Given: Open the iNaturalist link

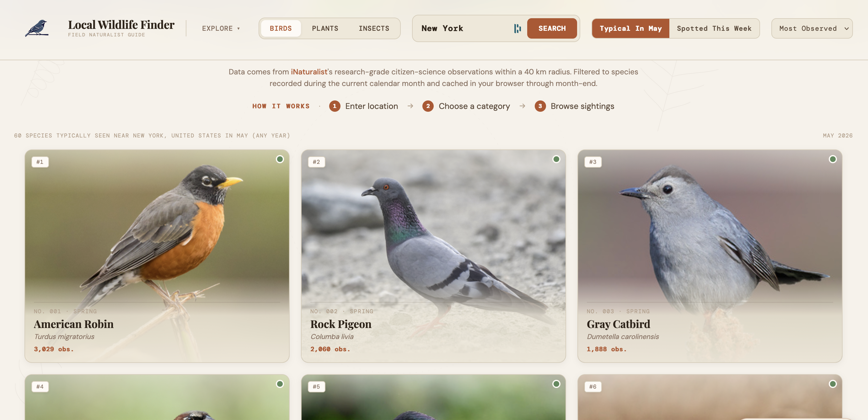Looking at the screenshot, I should [309, 72].
